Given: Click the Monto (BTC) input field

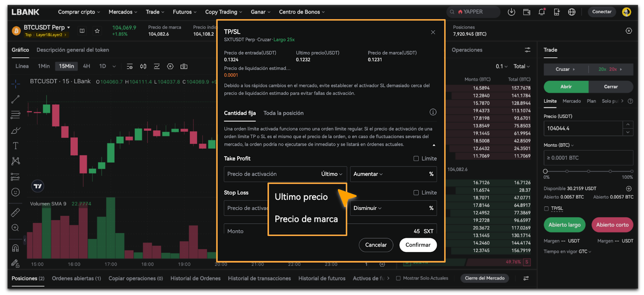Looking at the screenshot, I should click(x=588, y=158).
